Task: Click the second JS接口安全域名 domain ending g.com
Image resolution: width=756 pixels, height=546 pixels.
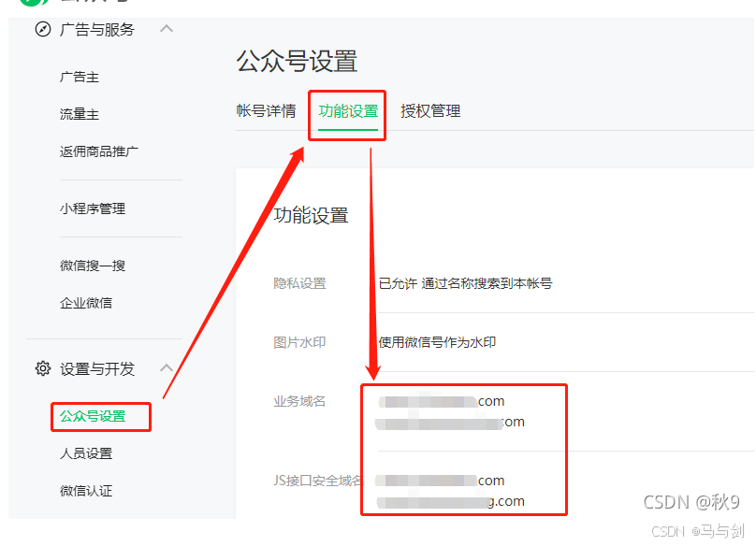Action: 451,502
